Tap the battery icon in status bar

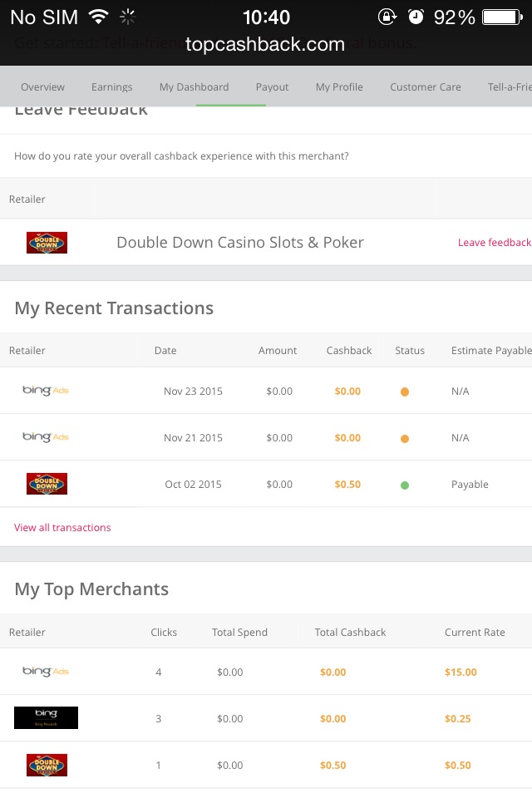point(501,17)
